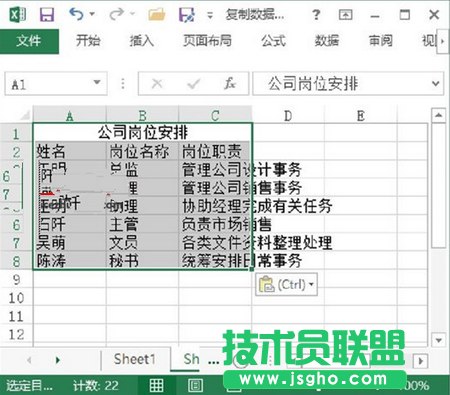The width and height of the screenshot is (450, 395).
Task: Select the 审阅 Review tab
Action: point(381,41)
